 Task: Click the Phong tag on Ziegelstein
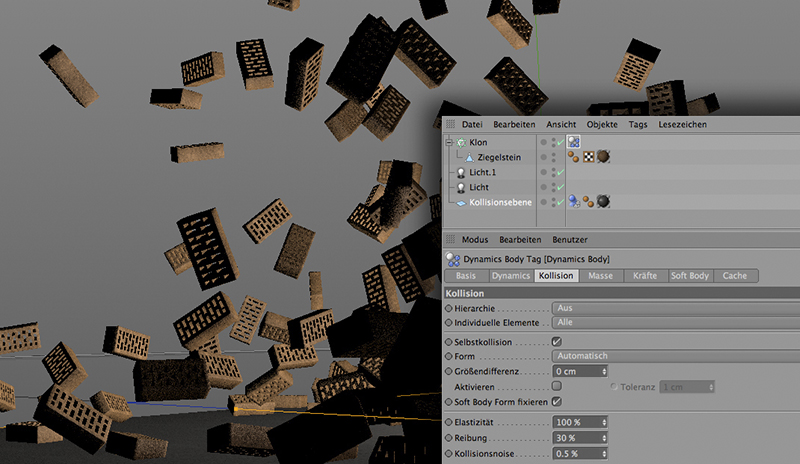[x=574, y=158]
